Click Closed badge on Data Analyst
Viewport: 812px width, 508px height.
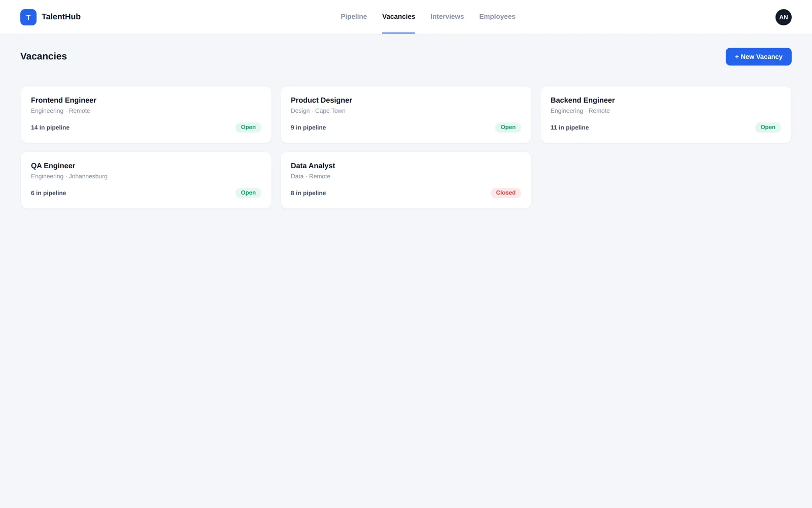(x=505, y=193)
